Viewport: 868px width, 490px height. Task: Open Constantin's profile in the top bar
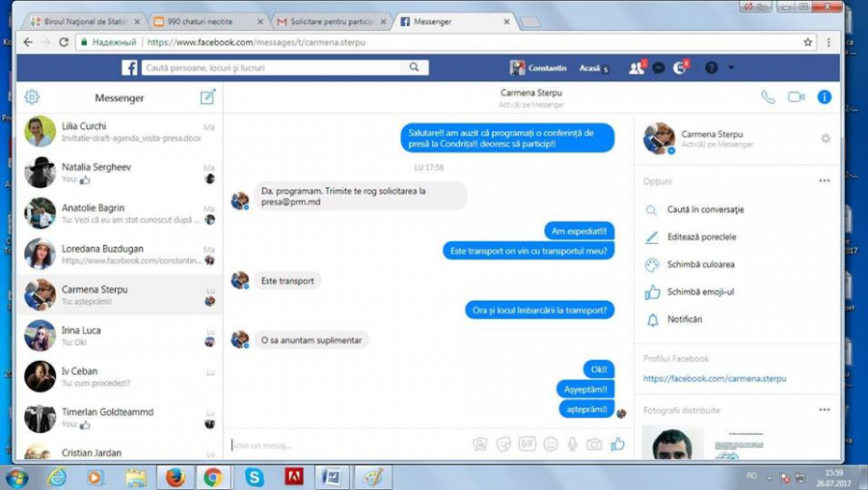[538, 68]
